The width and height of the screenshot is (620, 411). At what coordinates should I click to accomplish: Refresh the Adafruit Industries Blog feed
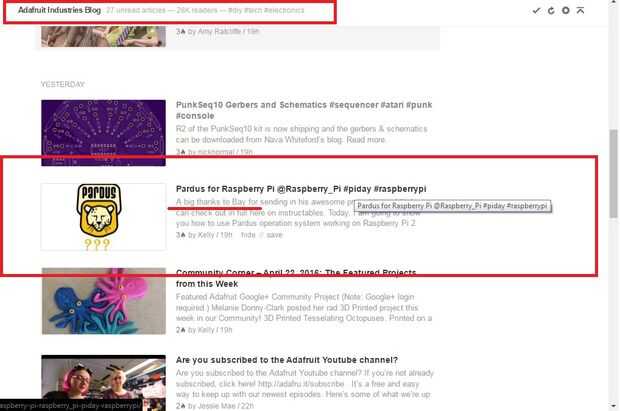point(551,11)
